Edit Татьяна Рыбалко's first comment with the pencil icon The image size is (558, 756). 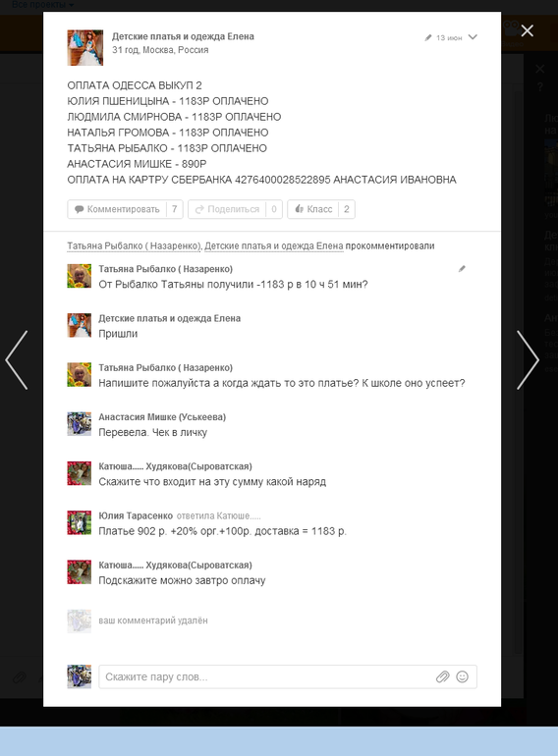coord(462,269)
